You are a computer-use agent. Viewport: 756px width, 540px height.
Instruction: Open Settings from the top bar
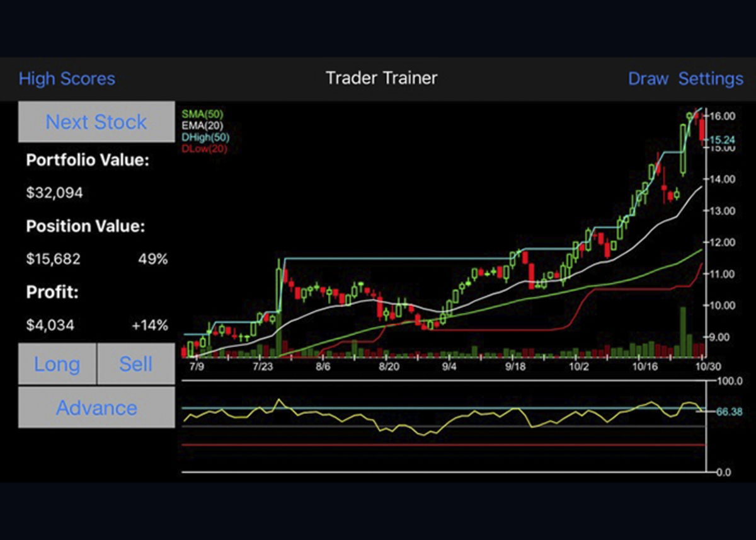[x=710, y=79]
